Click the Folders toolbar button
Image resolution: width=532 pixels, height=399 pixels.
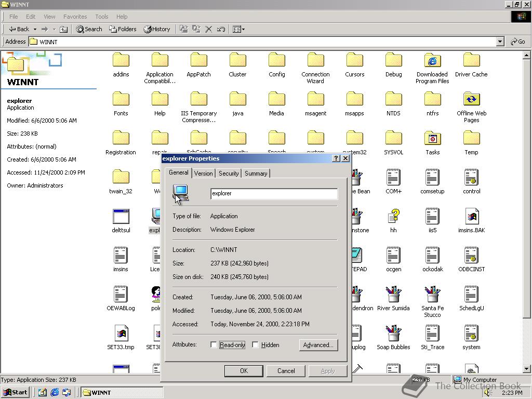123,29
